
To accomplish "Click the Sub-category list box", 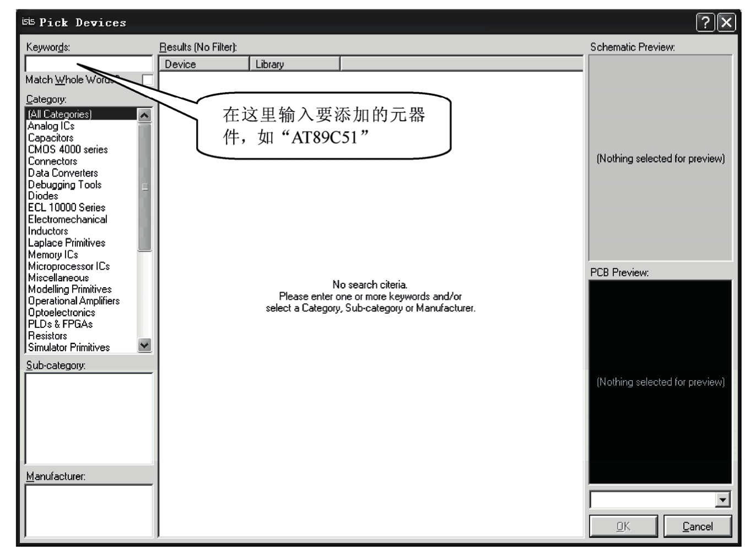I will (89, 418).
